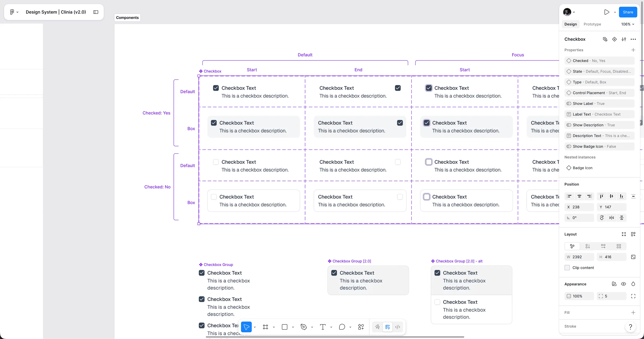644x339 pixels.
Task: Toggle Default Start checked checkbox variant
Action: click(216, 88)
